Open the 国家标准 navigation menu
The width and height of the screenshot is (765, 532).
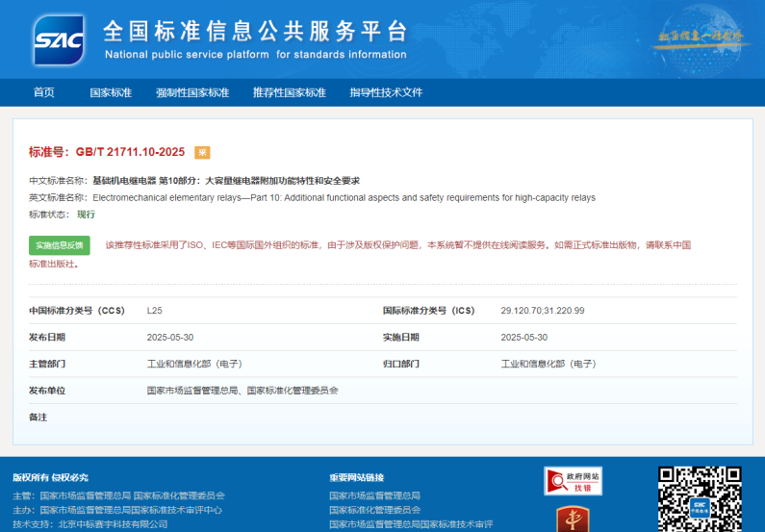pos(111,93)
